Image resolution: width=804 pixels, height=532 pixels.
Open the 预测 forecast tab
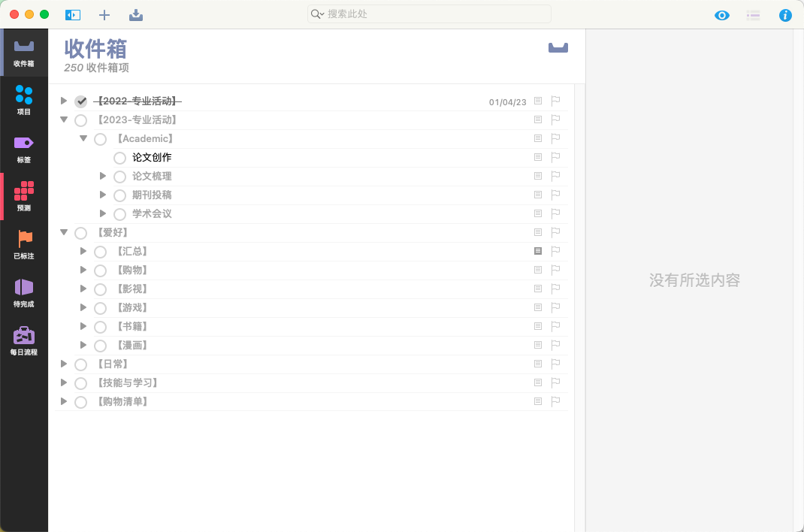[24, 195]
